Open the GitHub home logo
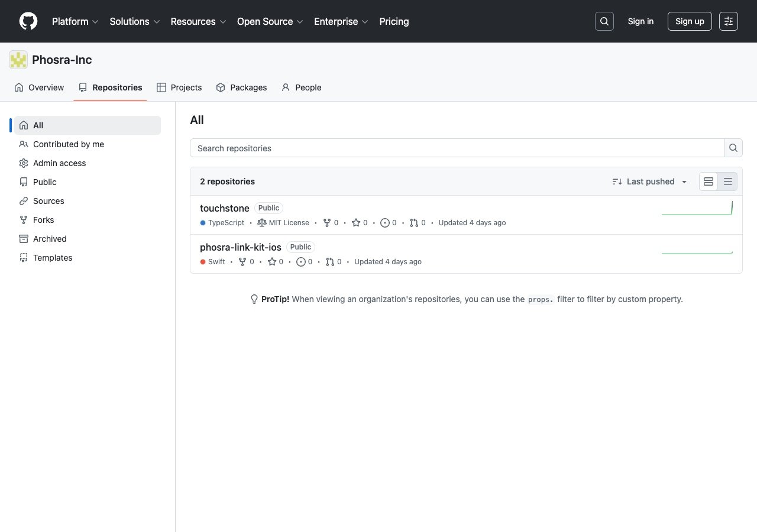Viewport: 757px width, 532px height. [x=28, y=21]
